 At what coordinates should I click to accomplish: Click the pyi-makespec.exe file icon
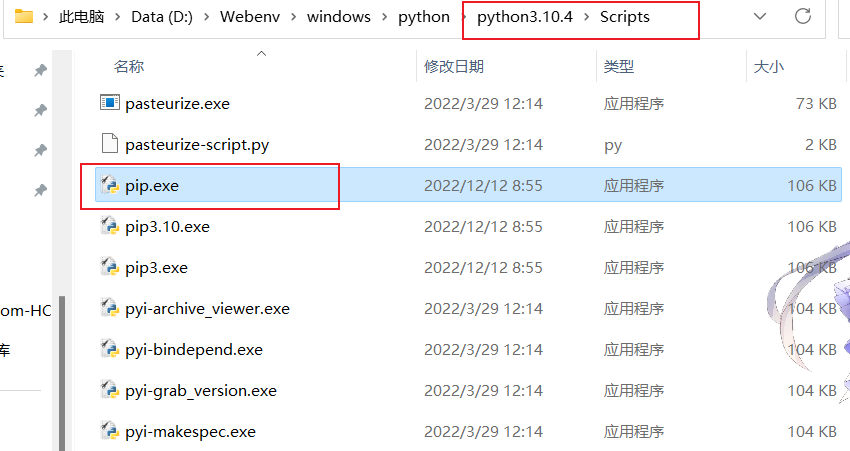[x=110, y=432]
